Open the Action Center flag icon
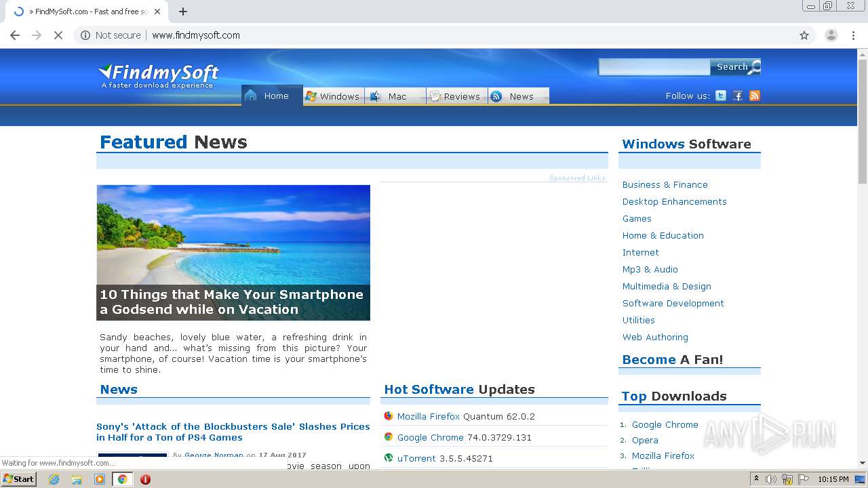This screenshot has width=868, height=488. point(804,479)
